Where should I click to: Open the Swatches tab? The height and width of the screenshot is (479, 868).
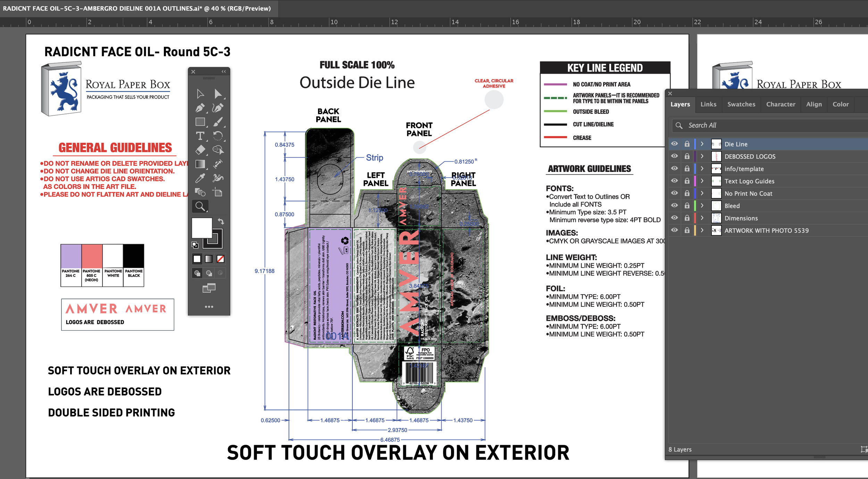[741, 104]
